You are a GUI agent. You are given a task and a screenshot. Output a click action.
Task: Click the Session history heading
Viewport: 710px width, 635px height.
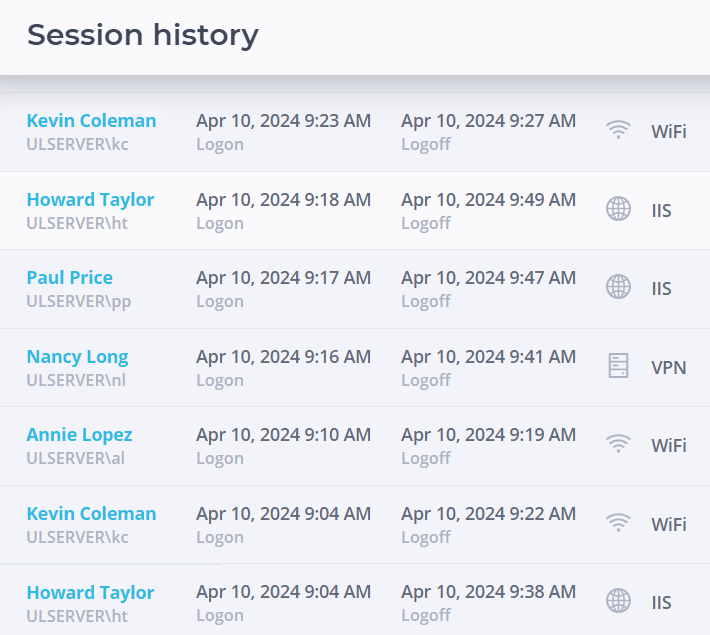click(x=143, y=35)
